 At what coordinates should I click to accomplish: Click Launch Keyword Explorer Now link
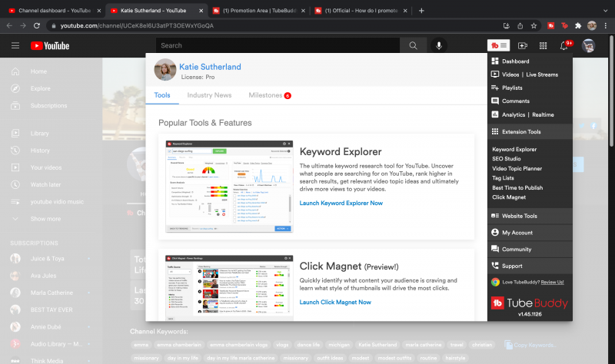(341, 203)
